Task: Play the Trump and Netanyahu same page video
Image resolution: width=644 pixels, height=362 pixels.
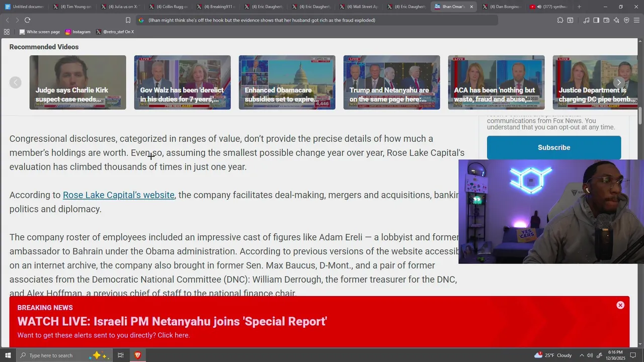Action: [391, 82]
